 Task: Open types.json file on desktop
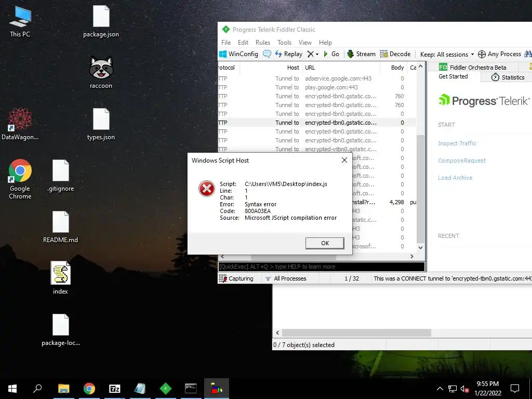(101, 124)
